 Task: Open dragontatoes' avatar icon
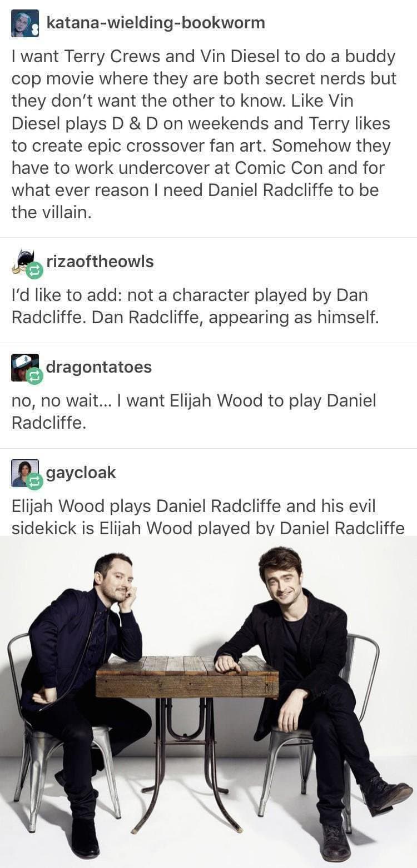pos(25,368)
